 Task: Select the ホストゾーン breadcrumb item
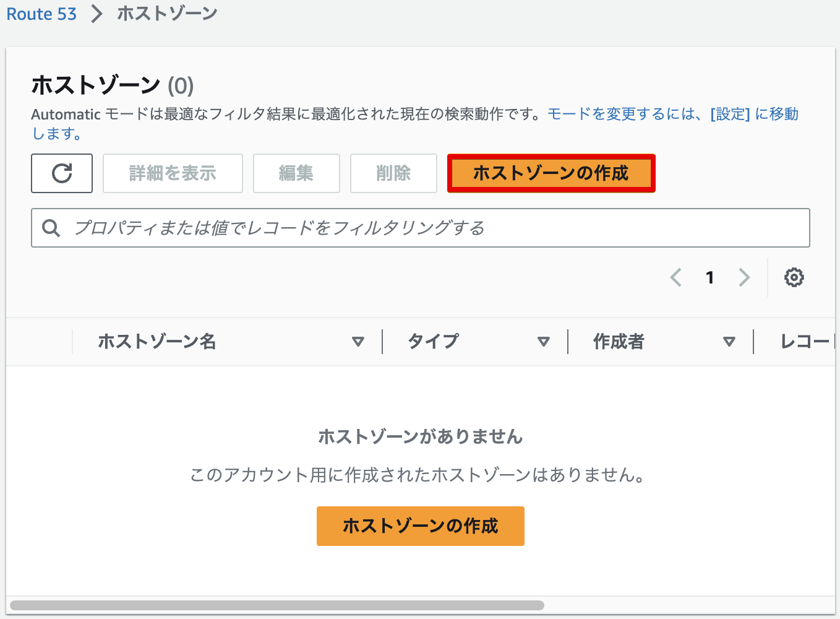point(166,12)
